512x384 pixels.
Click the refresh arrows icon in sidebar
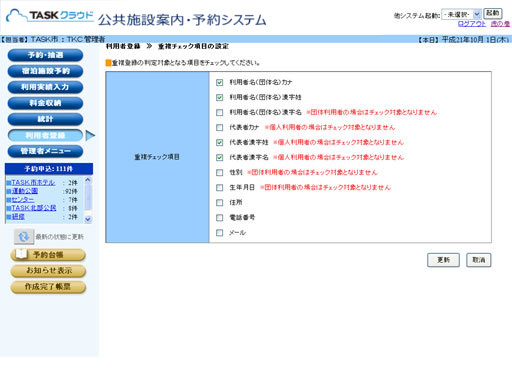click(24, 237)
